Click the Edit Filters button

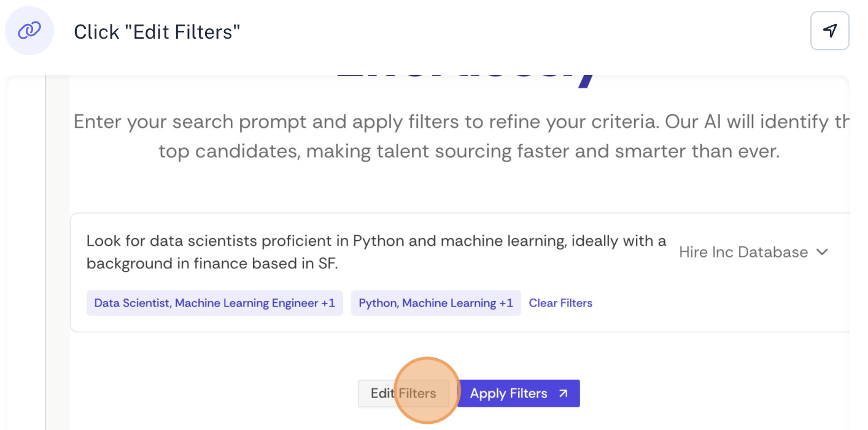pyautogui.click(x=403, y=393)
